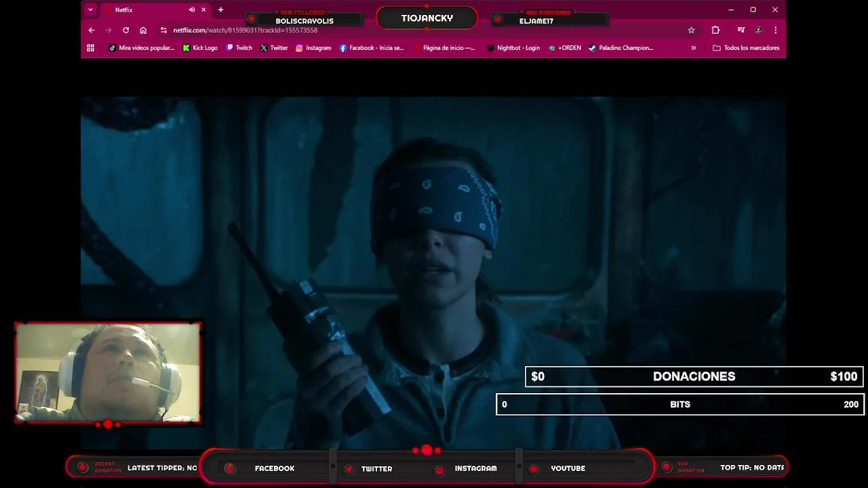Image resolution: width=868 pixels, height=488 pixels.
Task: Minimize the browser window
Action: point(730,9)
